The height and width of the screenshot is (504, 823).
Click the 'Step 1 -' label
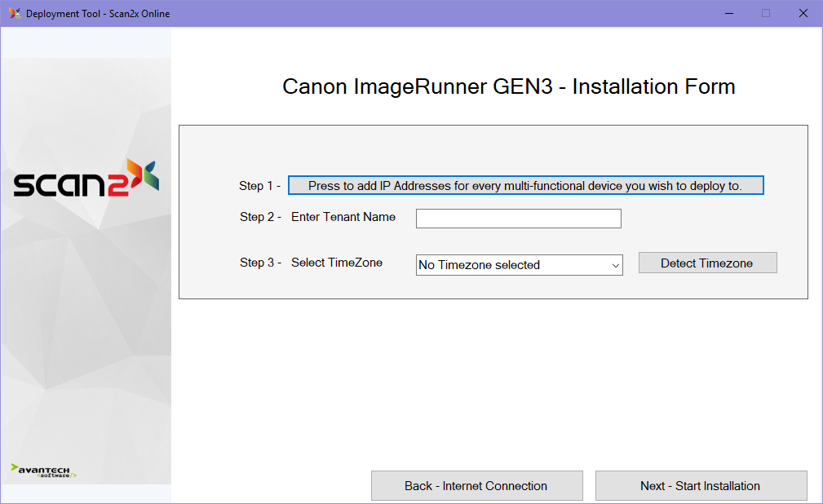259,186
